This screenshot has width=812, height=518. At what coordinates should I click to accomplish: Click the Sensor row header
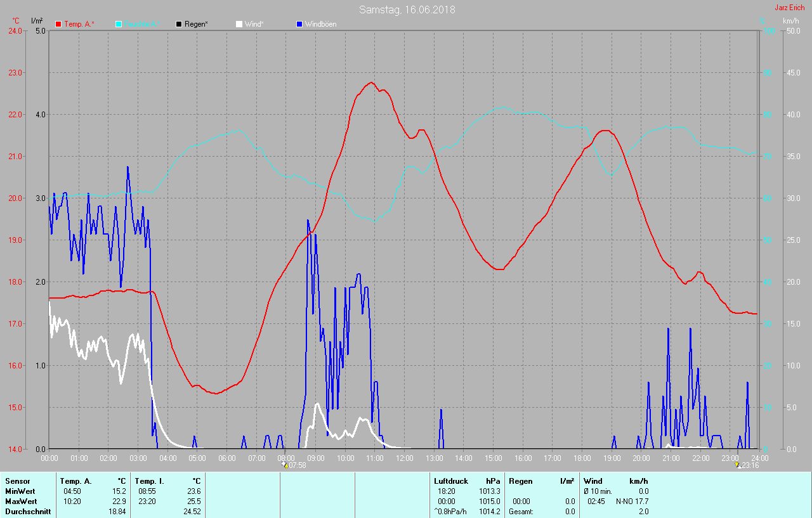pos(17,481)
